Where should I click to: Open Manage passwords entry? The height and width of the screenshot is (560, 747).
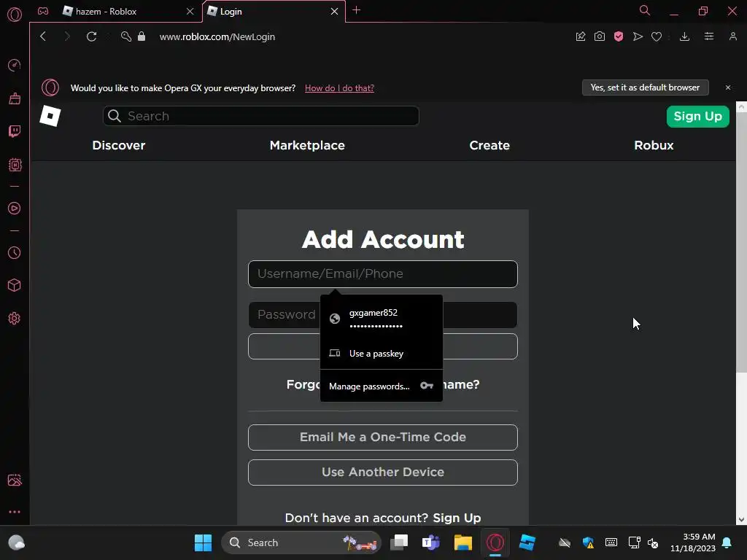point(381,386)
